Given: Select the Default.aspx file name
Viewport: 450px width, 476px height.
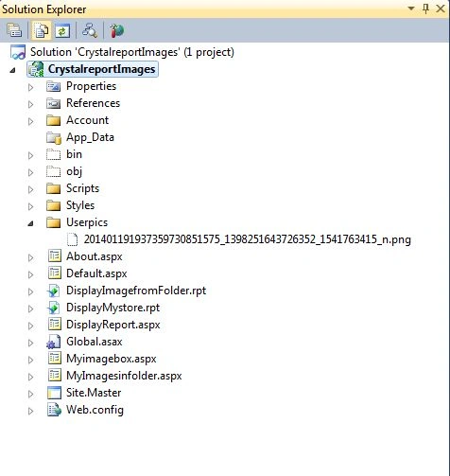Looking at the screenshot, I should pos(96,273).
